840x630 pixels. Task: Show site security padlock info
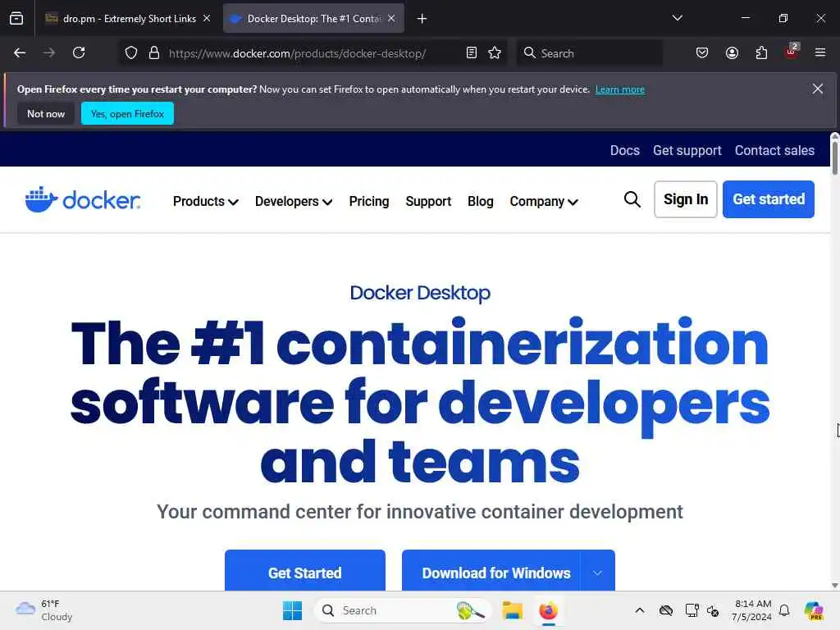154,52
